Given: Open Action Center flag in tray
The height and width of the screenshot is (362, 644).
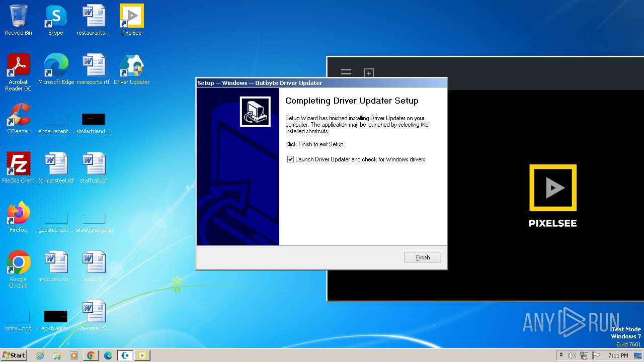Looking at the screenshot, I should tap(596, 355).
